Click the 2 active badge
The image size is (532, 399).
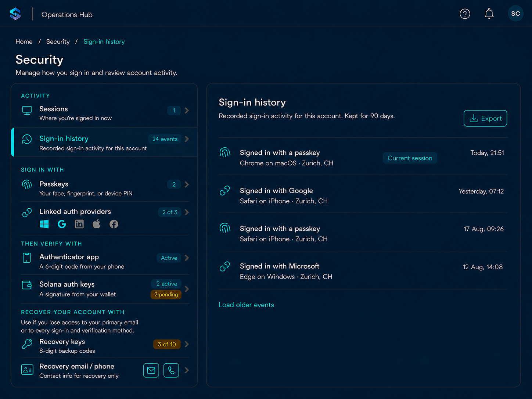tap(166, 284)
